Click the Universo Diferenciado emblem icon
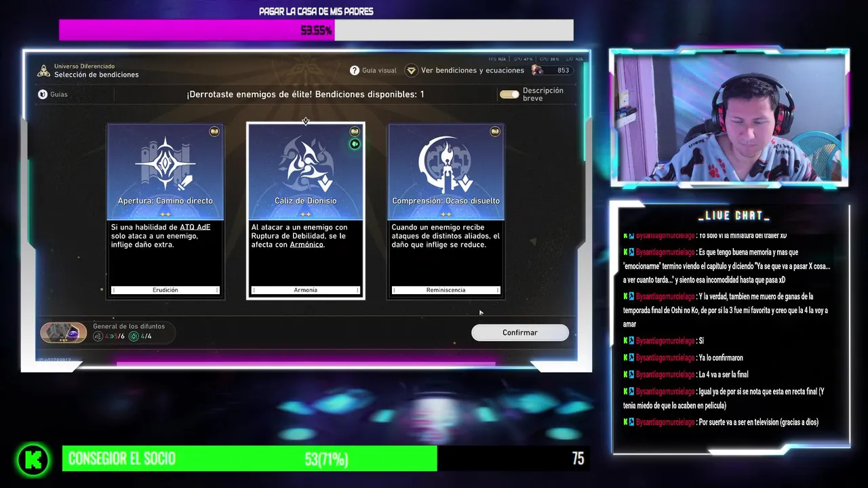The image size is (868, 488). click(x=43, y=70)
